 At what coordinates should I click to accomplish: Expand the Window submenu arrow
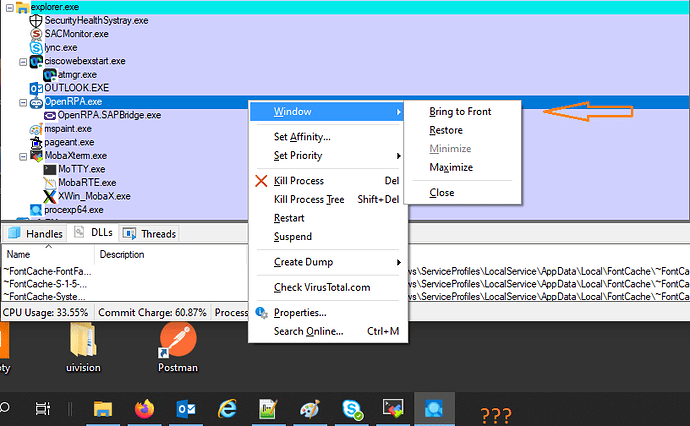(398, 112)
